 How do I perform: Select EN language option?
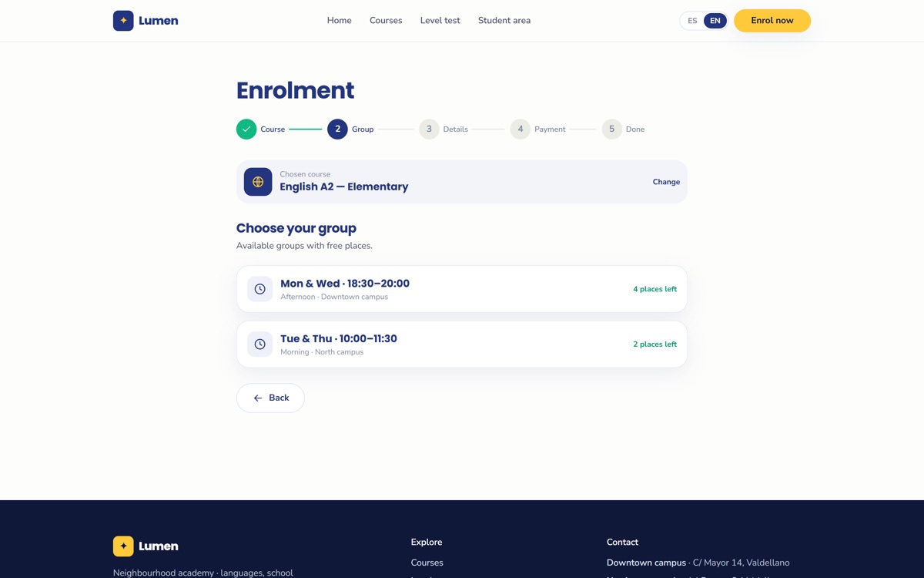(715, 21)
